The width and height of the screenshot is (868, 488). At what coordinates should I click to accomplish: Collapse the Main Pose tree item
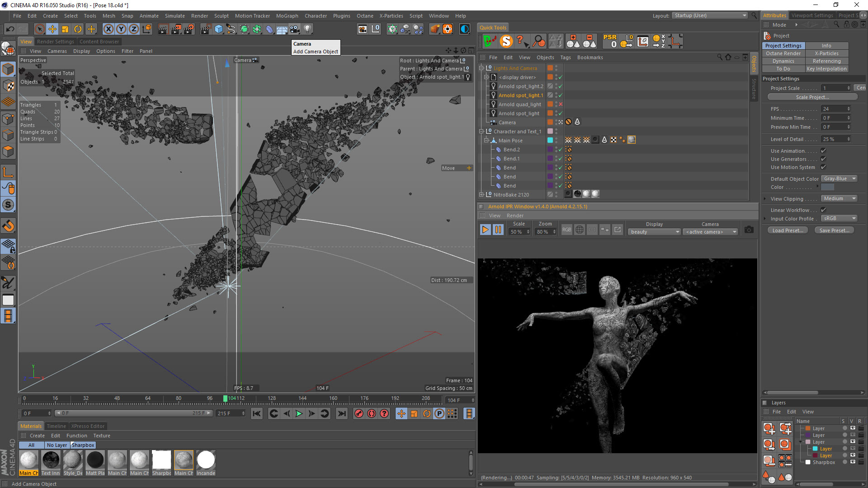click(486, 141)
